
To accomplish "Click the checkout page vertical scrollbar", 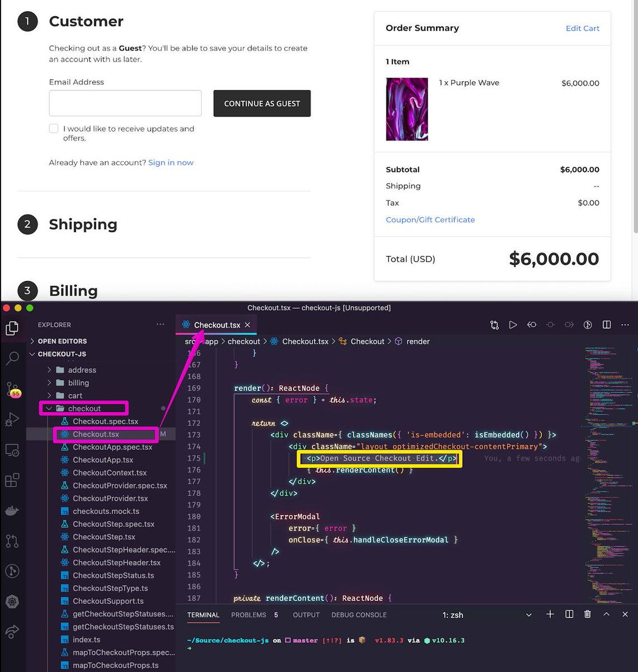I will [635, 118].
